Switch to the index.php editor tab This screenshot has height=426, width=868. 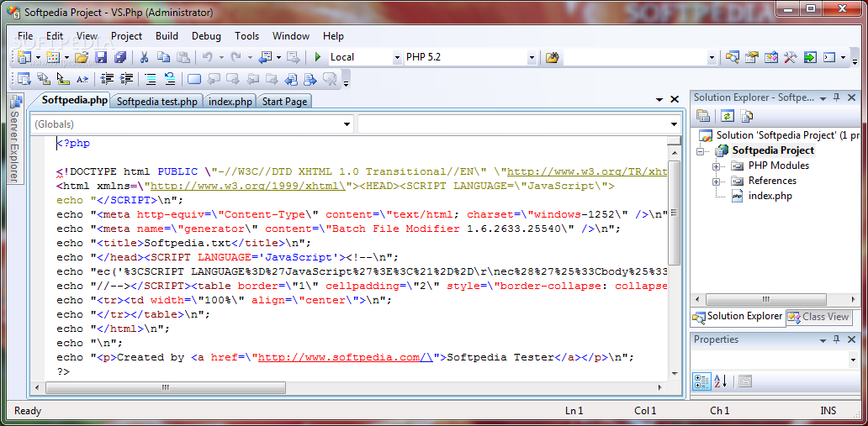tap(230, 101)
